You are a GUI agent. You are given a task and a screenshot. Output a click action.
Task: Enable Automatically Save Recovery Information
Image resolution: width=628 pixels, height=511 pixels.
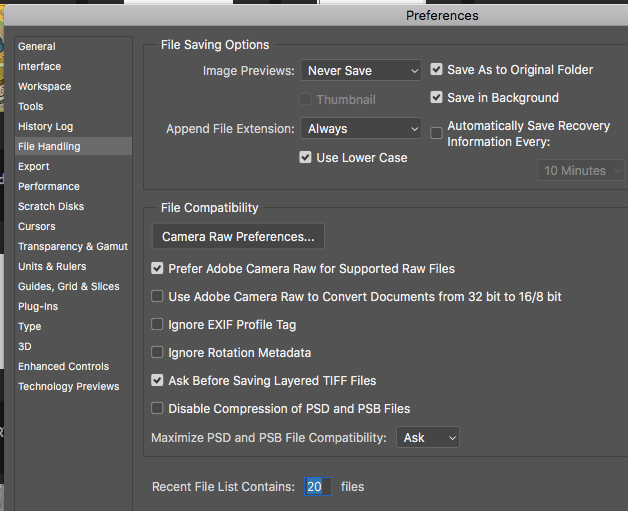[x=437, y=132]
